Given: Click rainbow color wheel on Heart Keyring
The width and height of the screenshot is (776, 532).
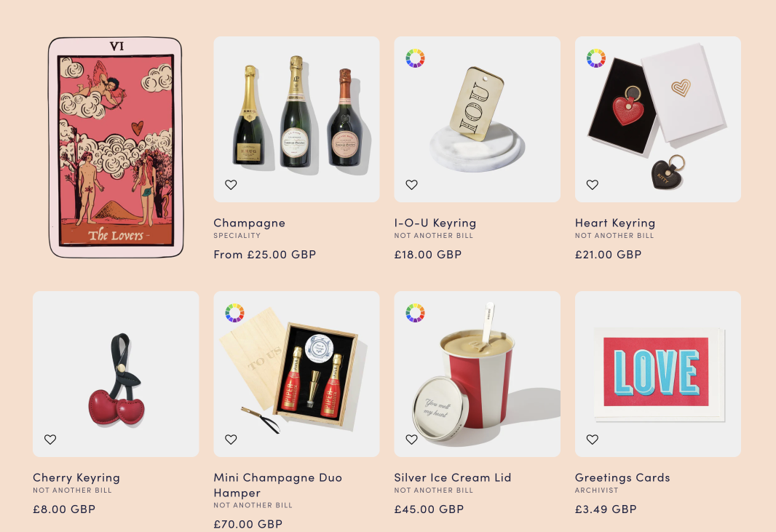Looking at the screenshot, I should click(x=596, y=58).
